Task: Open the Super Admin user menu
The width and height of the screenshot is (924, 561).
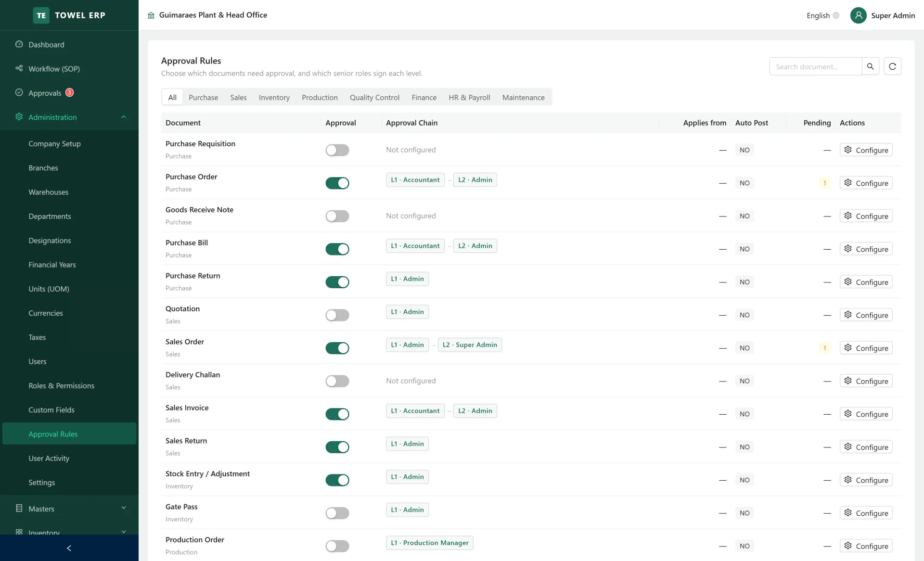Action: click(x=883, y=15)
